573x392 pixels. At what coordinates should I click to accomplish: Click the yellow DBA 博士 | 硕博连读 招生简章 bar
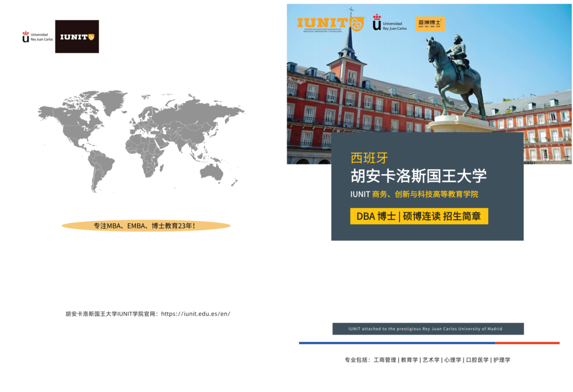click(x=419, y=216)
